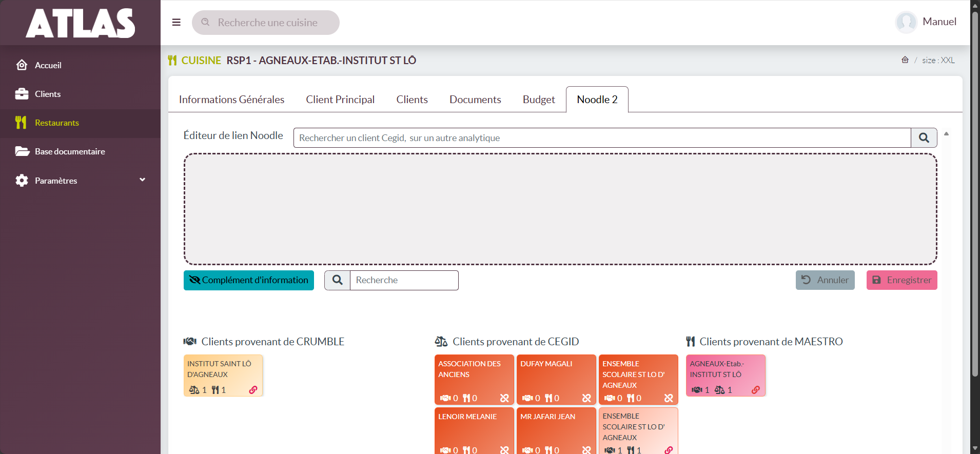Image resolution: width=980 pixels, height=454 pixels.
Task: Switch to the Budget tab
Action: [539, 100]
